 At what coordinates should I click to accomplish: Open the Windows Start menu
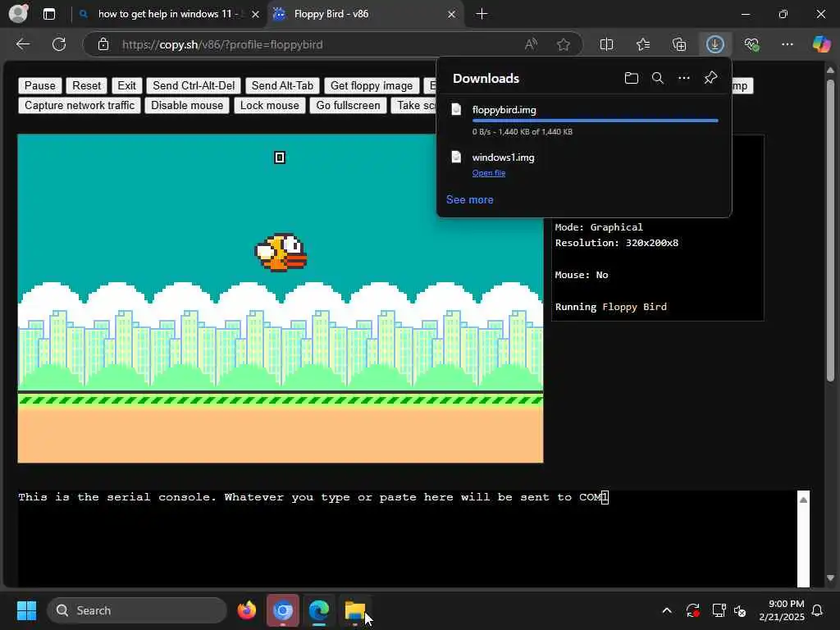coord(26,610)
